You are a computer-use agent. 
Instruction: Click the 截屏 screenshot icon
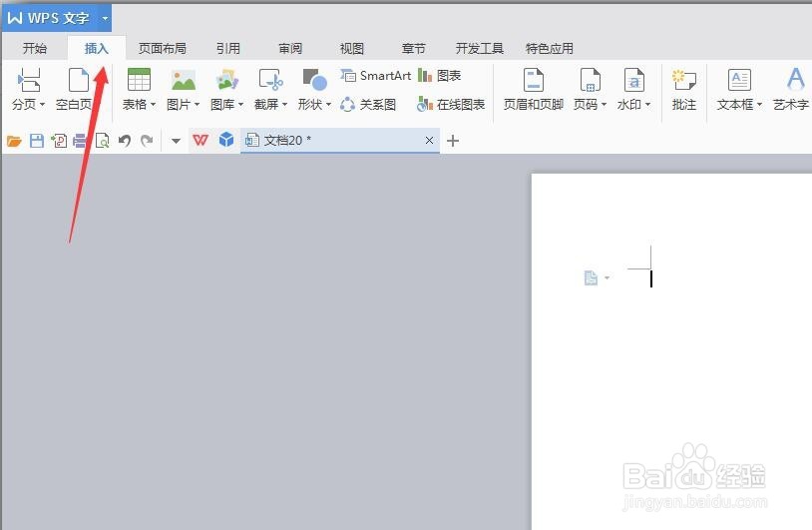tap(271, 80)
